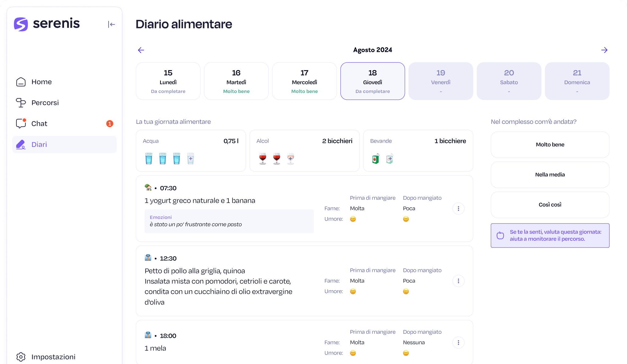This screenshot has width=627, height=364.
Task: Rate the day as Nella media
Action: pos(550,175)
